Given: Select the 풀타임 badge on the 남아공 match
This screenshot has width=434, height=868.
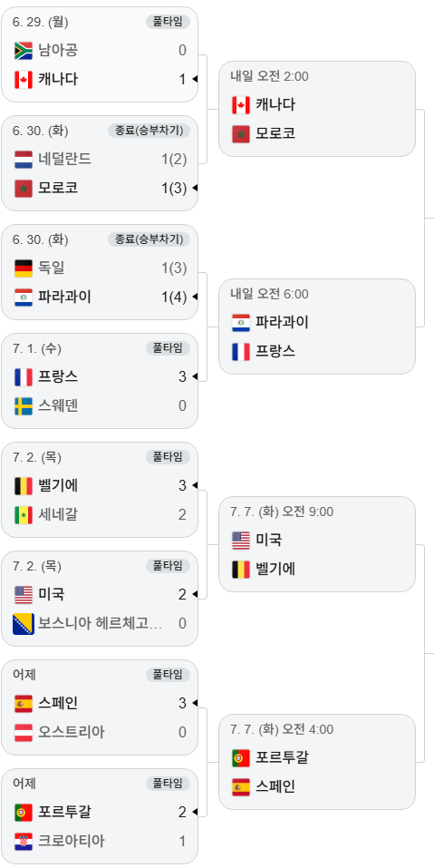Looking at the screenshot, I should tap(168, 22).
